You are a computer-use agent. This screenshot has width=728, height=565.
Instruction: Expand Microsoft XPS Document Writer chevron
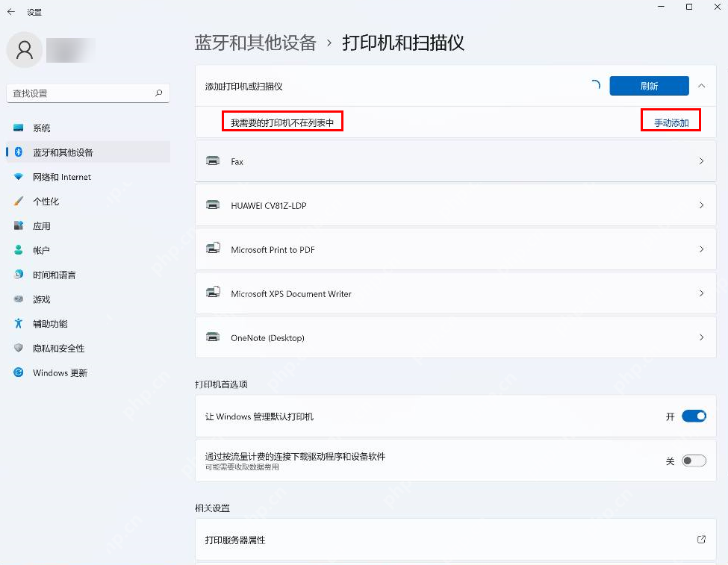point(701,293)
